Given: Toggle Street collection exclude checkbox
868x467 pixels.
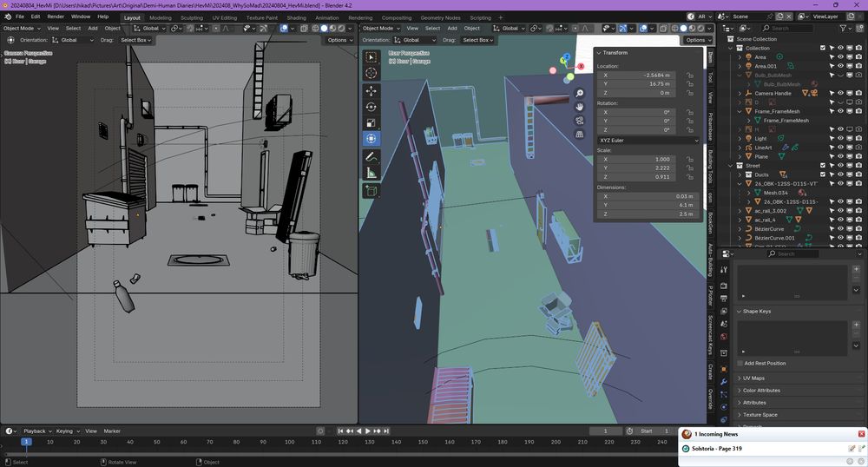Looking at the screenshot, I should (823, 166).
